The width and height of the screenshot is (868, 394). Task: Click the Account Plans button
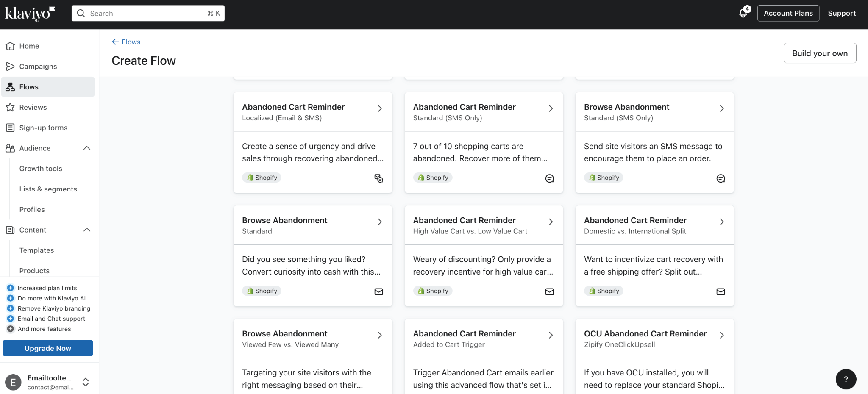coord(788,14)
